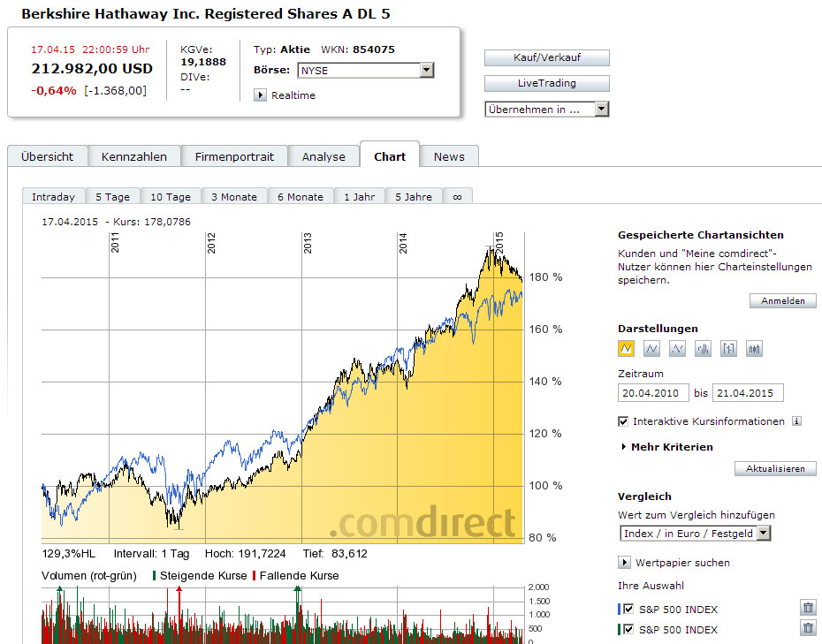The width and height of the screenshot is (822, 644).
Task: Select the dotted line chart display icon
Action: (677, 348)
